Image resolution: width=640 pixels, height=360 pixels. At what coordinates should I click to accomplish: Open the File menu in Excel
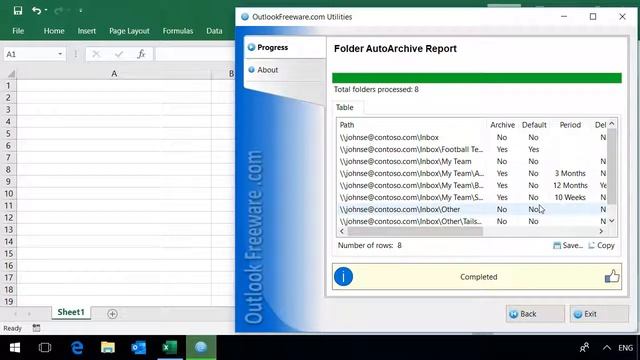pyautogui.click(x=18, y=31)
